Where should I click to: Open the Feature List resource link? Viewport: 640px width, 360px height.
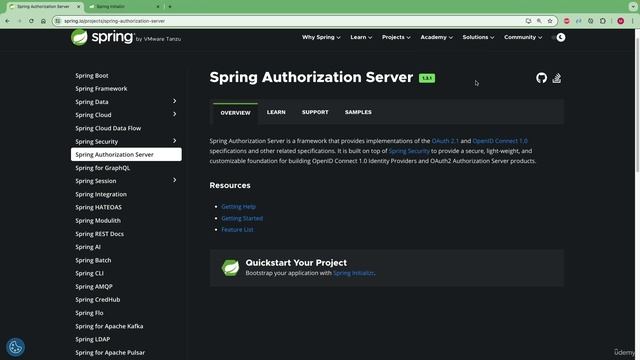coord(237,230)
